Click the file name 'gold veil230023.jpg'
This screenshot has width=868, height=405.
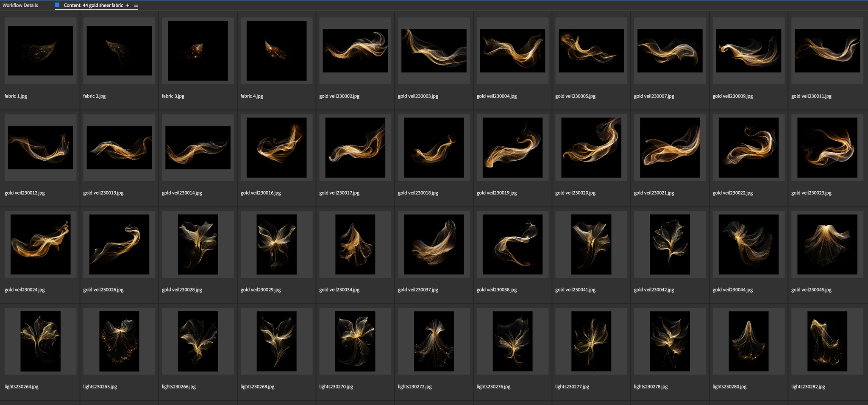[811, 193]
